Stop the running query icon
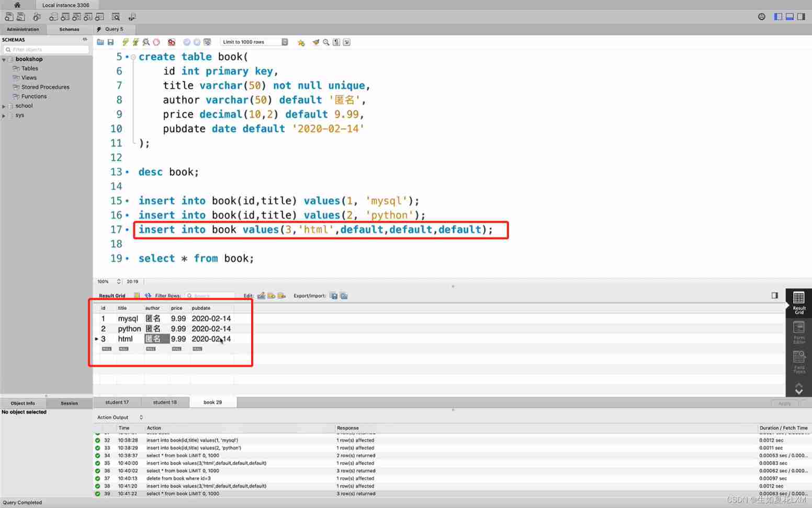The height and width of the screenshot is (508, 812). point(156,42)
